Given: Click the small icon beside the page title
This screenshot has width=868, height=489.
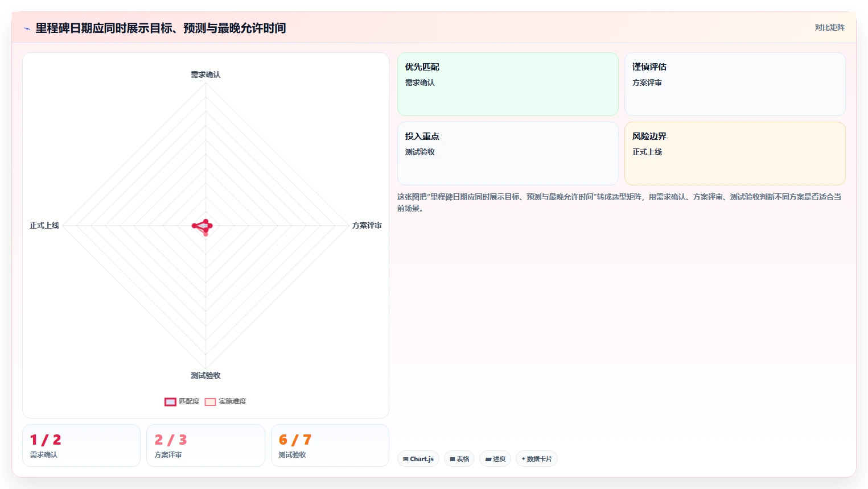Looking at the screenshot, I should (x=27, y=28).
